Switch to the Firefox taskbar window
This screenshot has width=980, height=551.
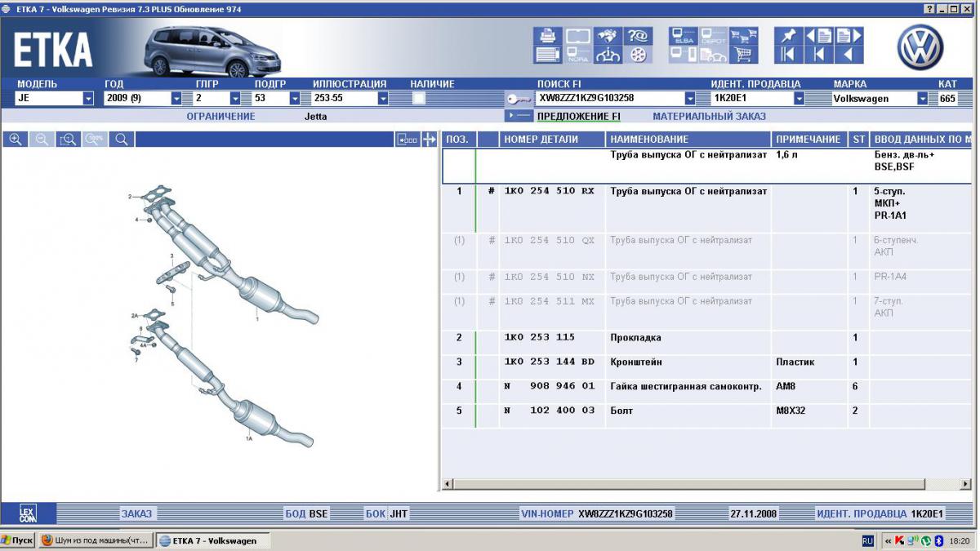click(x=96, y=540)
